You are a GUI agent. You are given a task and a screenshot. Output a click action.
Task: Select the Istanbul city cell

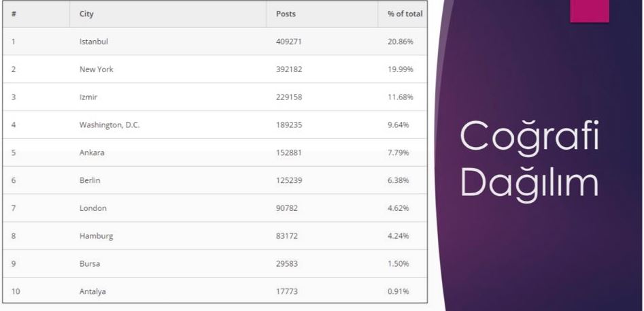point(94,42)
